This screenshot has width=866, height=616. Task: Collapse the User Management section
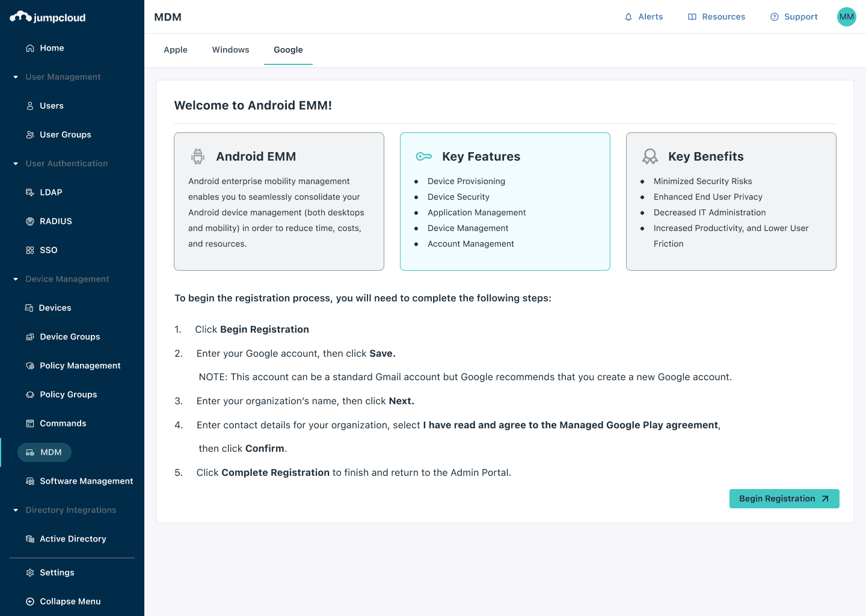16,77
